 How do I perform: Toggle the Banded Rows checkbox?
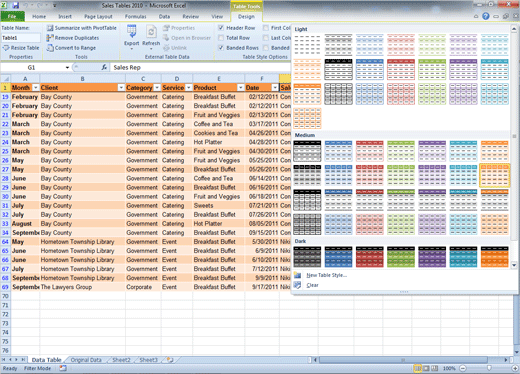[x=221, y=48]
